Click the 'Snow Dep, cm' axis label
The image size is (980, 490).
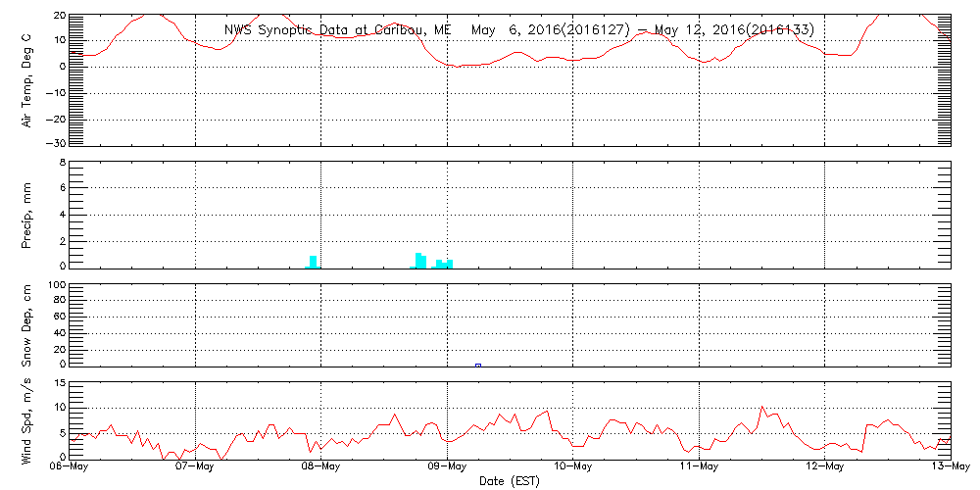point(26,325)
